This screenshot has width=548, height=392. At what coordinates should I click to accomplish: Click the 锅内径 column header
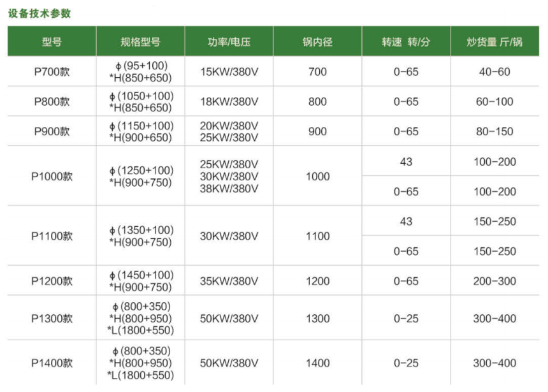pyautogui.click(x=317, y=42)
